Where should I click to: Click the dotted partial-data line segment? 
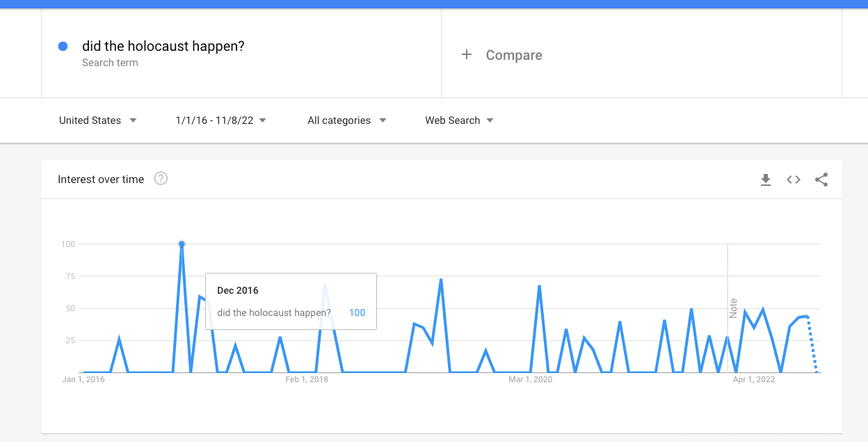(812, 345)
